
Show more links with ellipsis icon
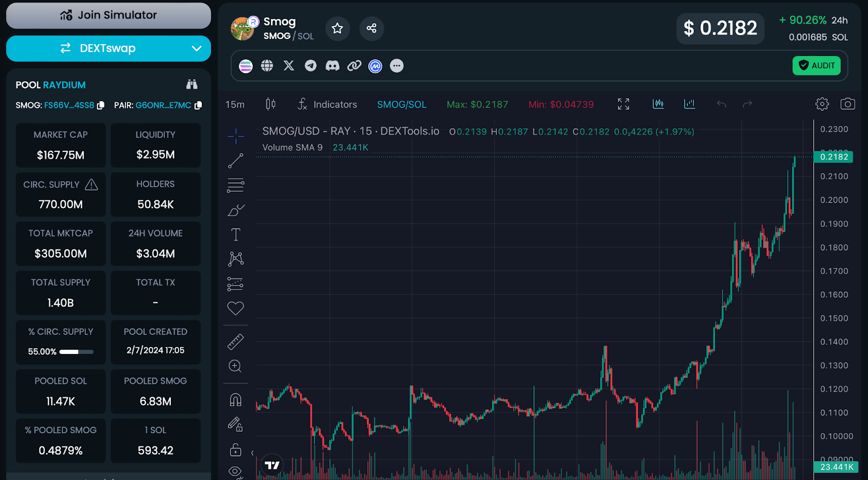(397, 66)
